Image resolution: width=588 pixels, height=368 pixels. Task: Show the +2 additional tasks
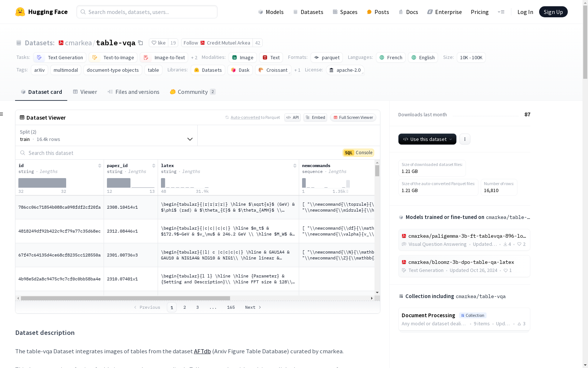click(x=194, y=57)
